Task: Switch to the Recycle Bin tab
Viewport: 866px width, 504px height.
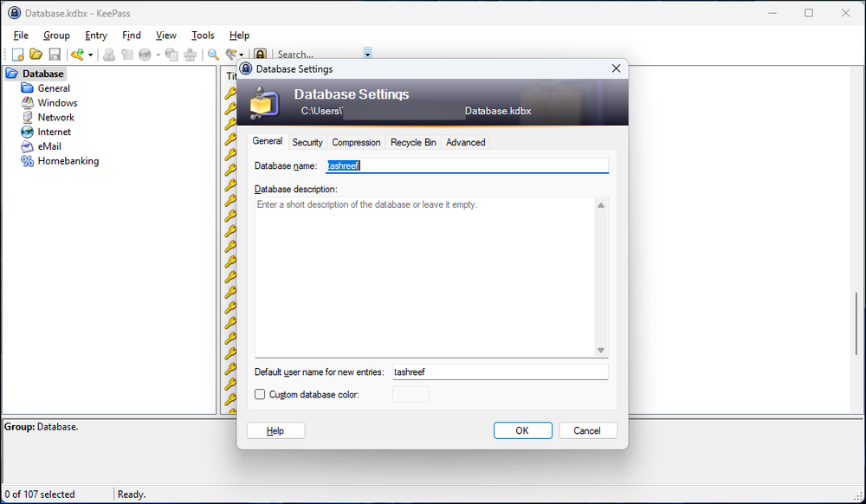Action: coord(413,142)
